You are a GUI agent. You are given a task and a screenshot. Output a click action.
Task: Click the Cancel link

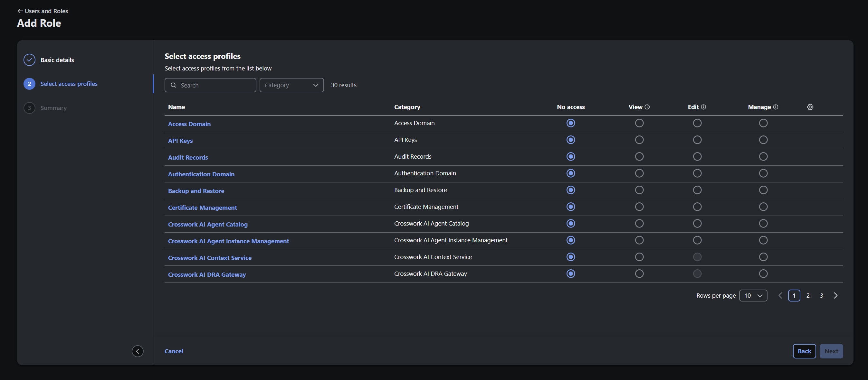tap(174, 351)
